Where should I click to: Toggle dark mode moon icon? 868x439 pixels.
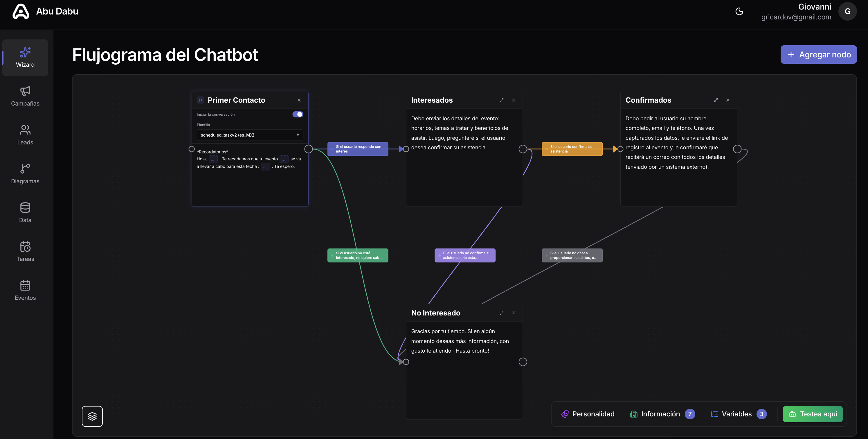(739, 11)
